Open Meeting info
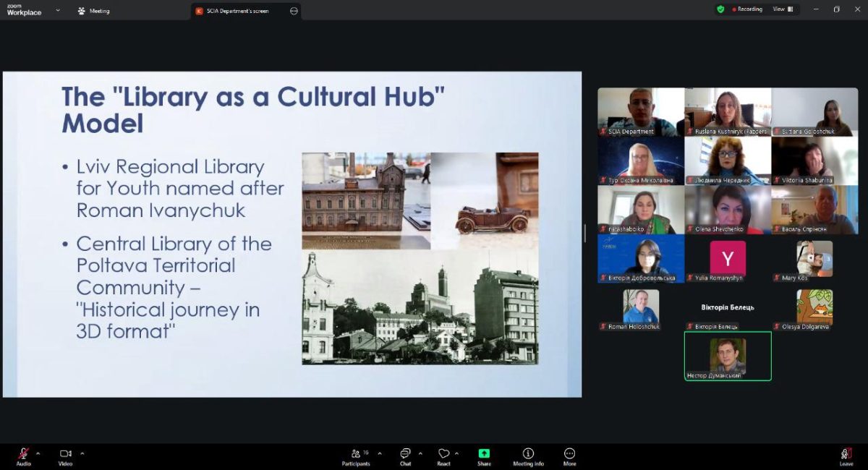The width and height of the screenshot is (868, 470). [528, 456]
